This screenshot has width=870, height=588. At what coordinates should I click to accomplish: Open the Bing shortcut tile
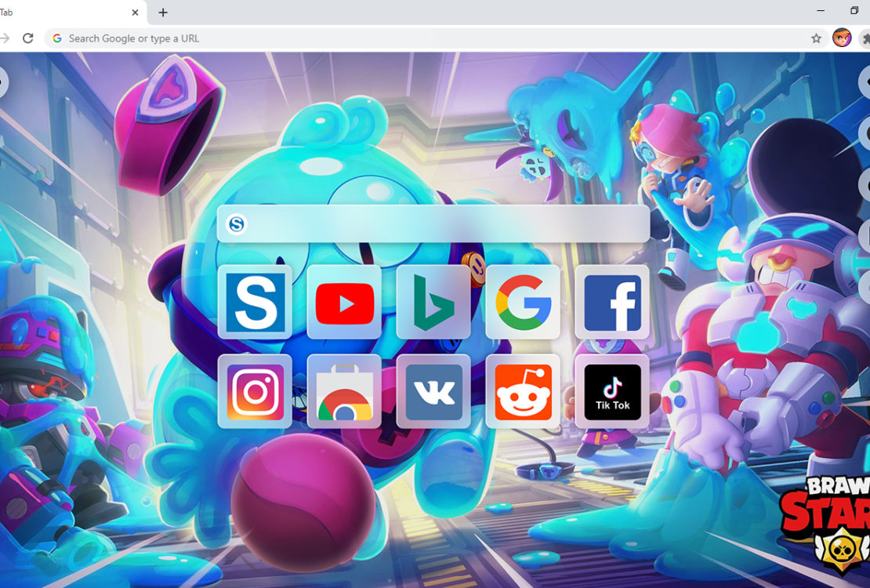pyautogui.click(x=433, y=302)
